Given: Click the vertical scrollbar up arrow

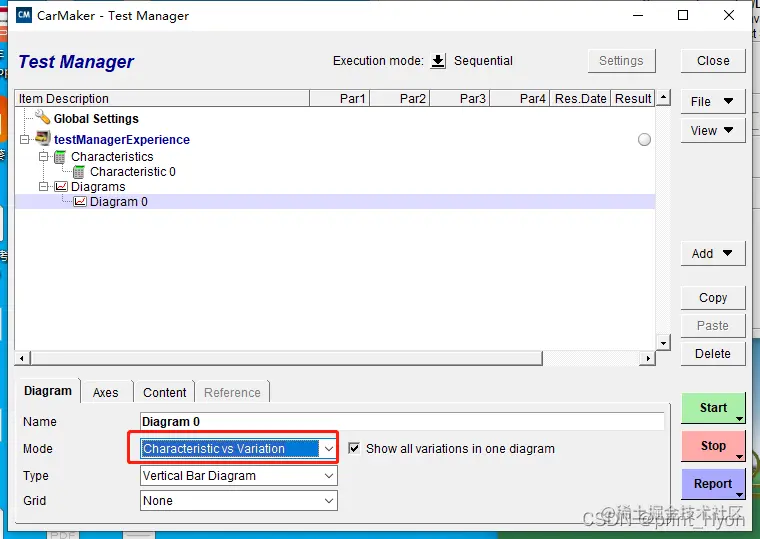Looking at the screenshot, I should (663, 97).
